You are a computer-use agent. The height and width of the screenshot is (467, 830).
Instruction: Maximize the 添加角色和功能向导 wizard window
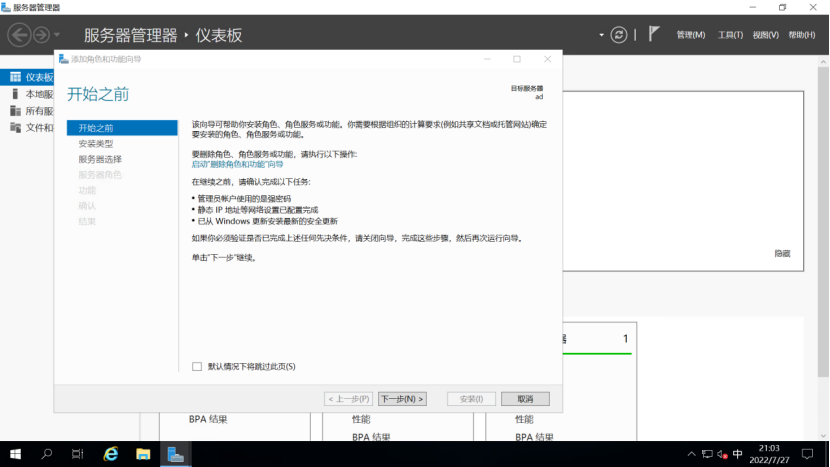517,59
